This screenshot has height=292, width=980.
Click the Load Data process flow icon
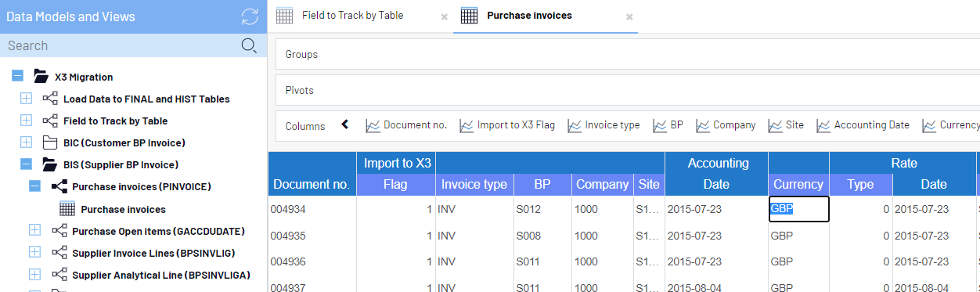[x=50, y=99]
